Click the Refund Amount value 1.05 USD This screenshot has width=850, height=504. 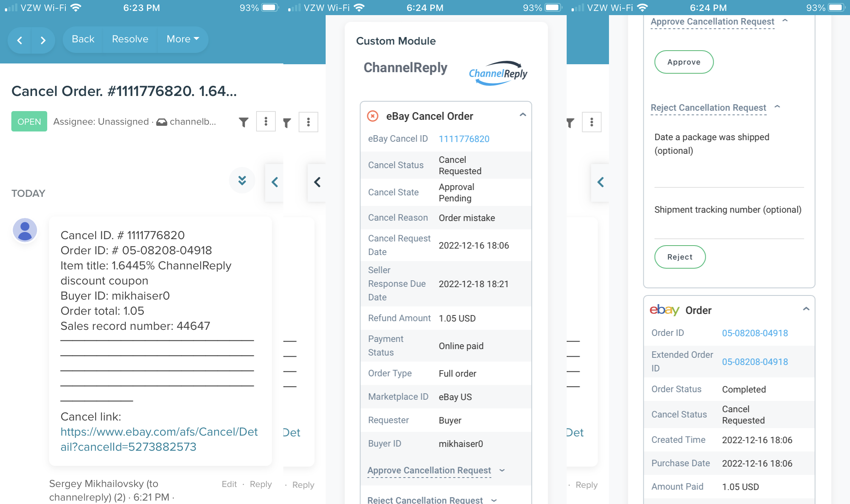click(x=457, y=318)
